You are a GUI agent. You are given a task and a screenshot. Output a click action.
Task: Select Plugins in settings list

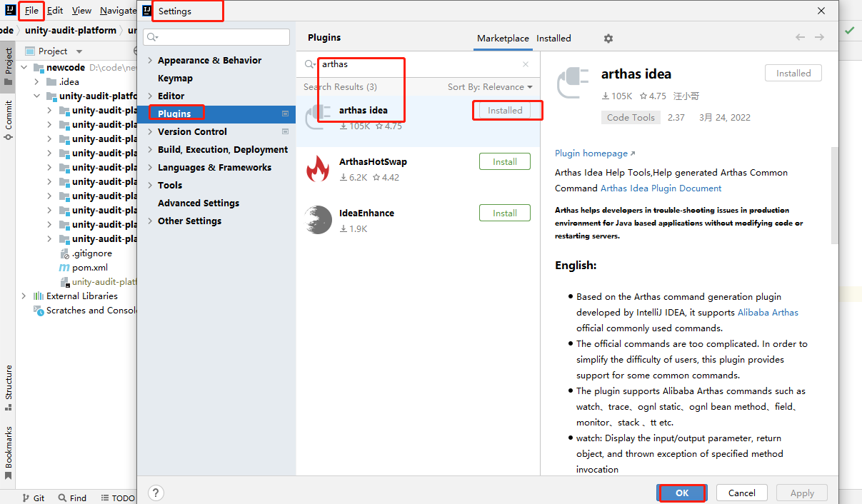point(216,114)
